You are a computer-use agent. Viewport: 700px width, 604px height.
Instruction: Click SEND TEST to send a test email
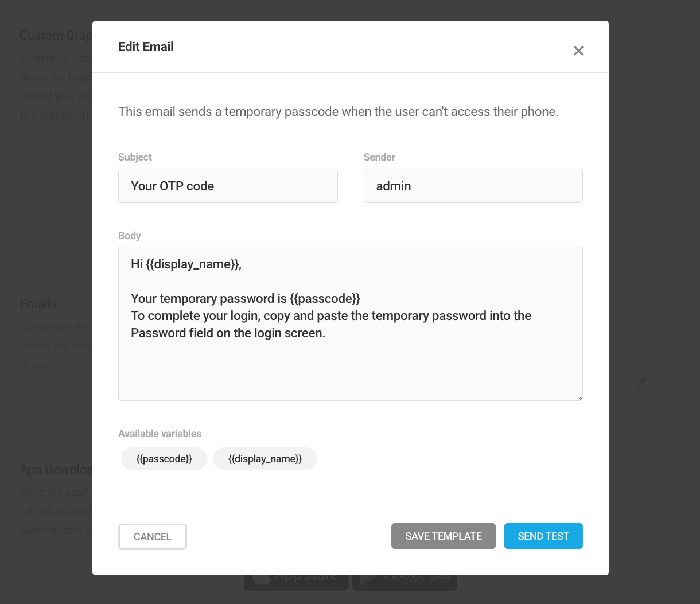543,536
